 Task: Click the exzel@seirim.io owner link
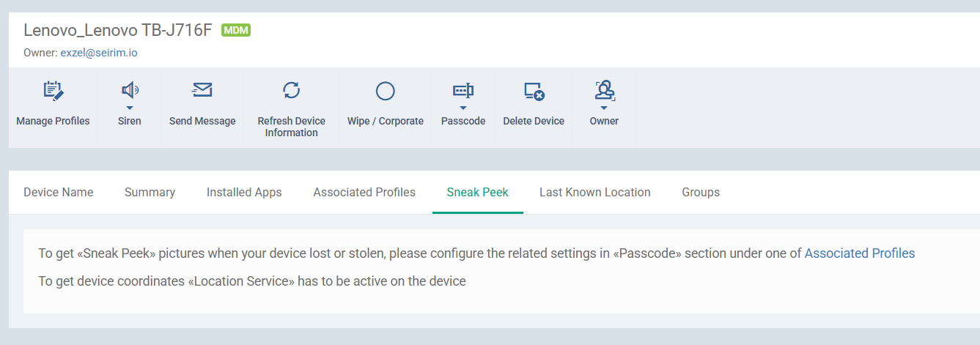tap(99, 53)
